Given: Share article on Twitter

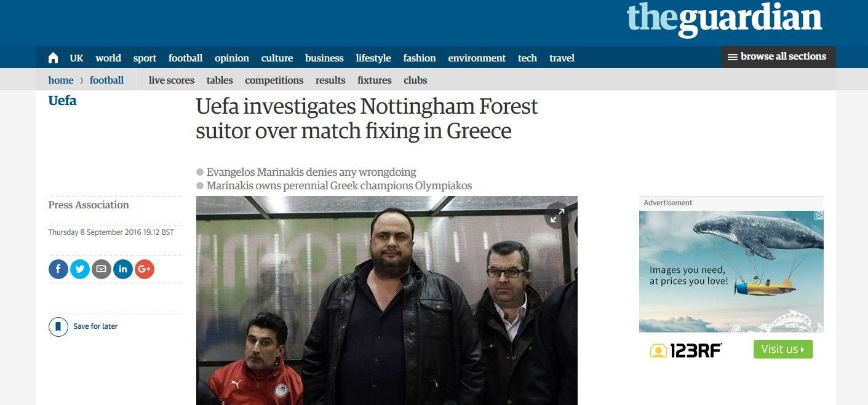Looking at the screenshot, I should click(x=80, y=269).
